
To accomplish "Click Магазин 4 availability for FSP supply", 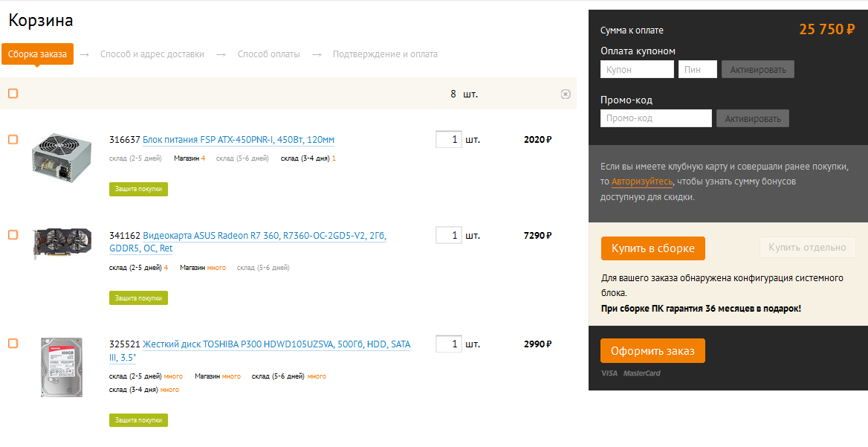I will click(190, 158).
